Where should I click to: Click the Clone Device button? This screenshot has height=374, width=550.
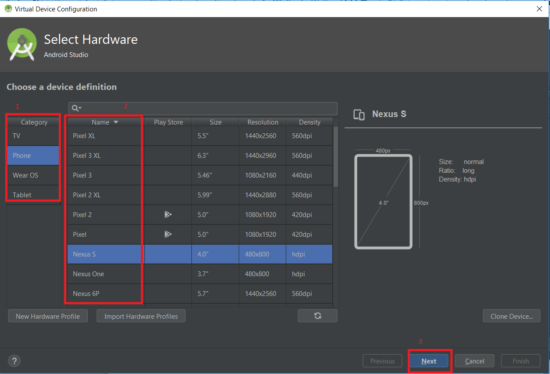(511, 316)
